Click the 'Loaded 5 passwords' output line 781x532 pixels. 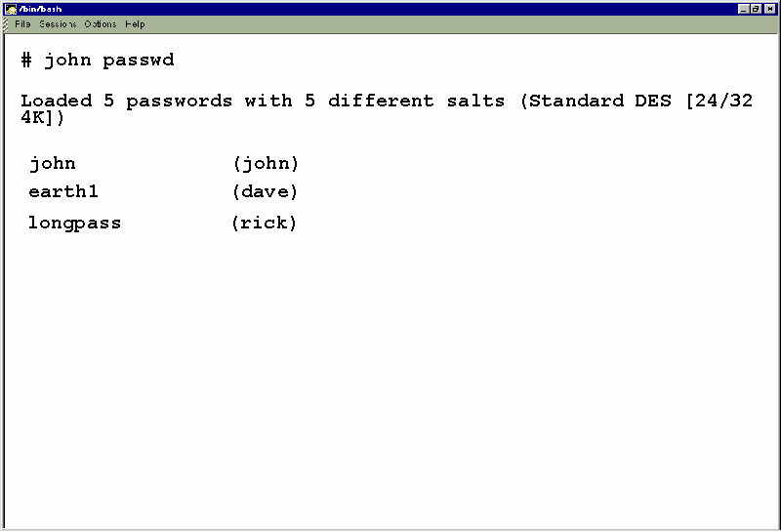387,102
